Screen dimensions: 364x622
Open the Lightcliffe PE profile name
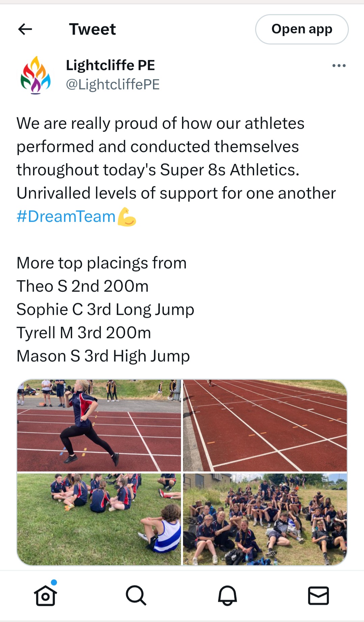point(110,65)
